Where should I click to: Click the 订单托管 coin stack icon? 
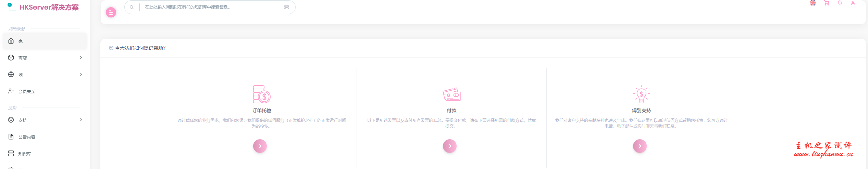click(x=261, y=94)
